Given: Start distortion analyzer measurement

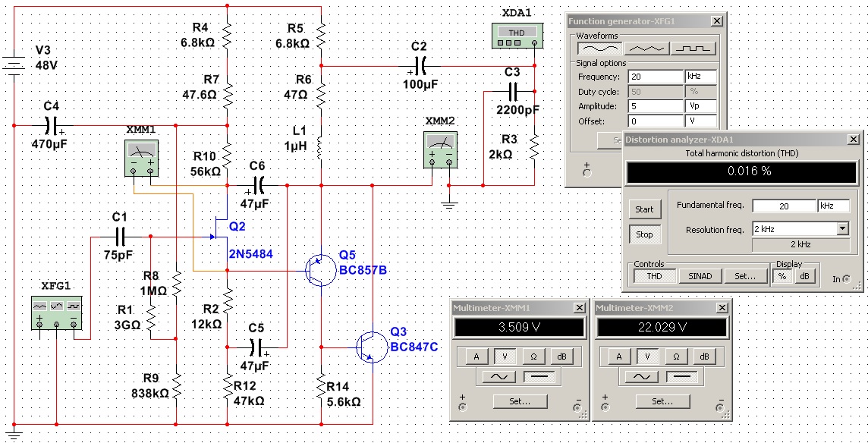Looking at the screenshot, I should tap(644, 209).
